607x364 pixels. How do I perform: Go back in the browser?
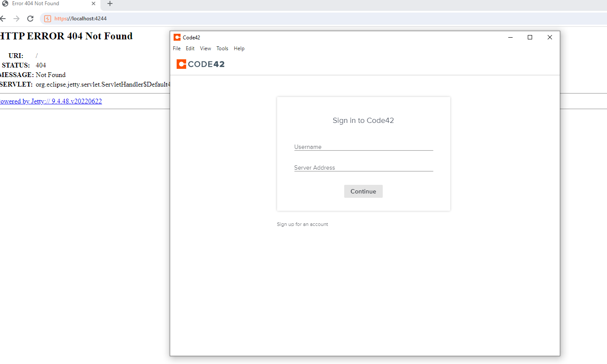pyautogui.click(x=3, y=19)
